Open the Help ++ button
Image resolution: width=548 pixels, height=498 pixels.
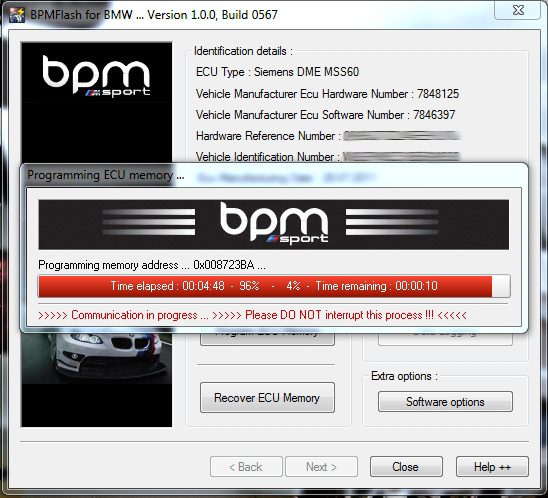(x=492, y=467)
